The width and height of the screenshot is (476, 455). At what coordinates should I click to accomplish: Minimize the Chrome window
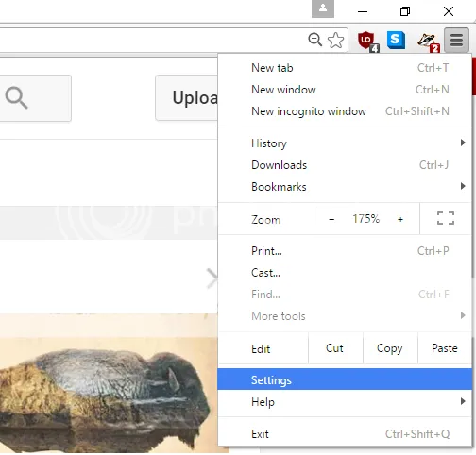[363, 11]
